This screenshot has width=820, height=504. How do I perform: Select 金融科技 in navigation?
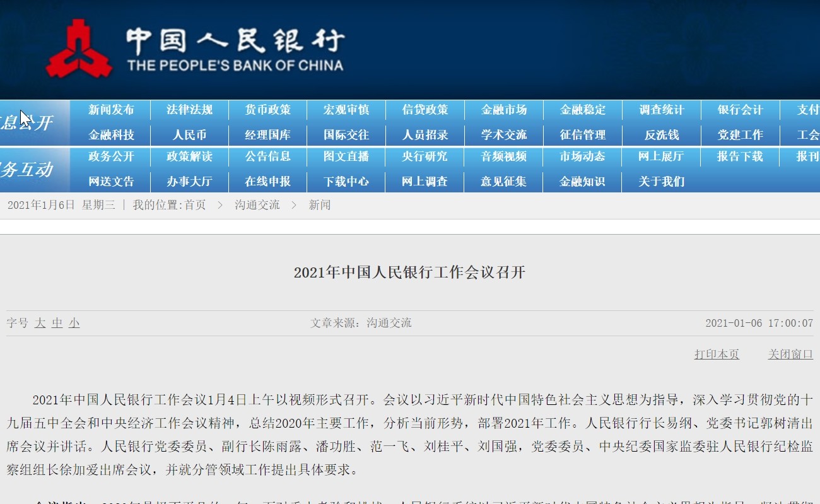tap(111, 135)
